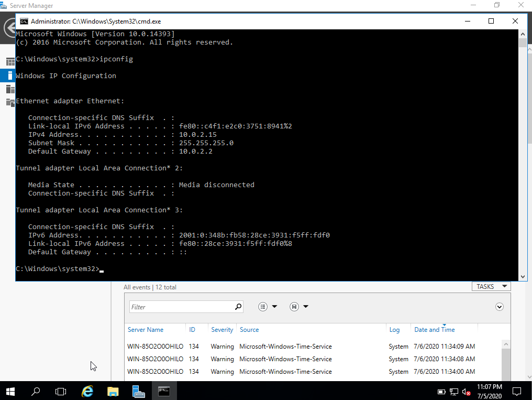This screenshot has width=532, height=400.
Task: Sort events by Date and Time column
Action: point(434,330)
